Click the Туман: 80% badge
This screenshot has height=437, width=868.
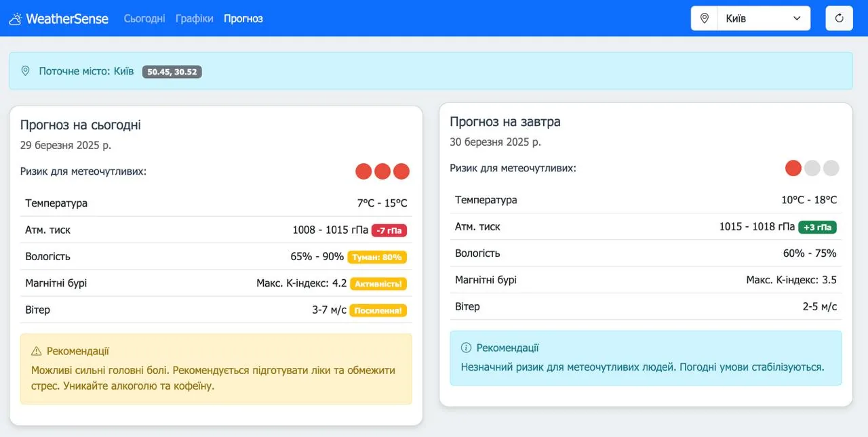pos(377,257)
